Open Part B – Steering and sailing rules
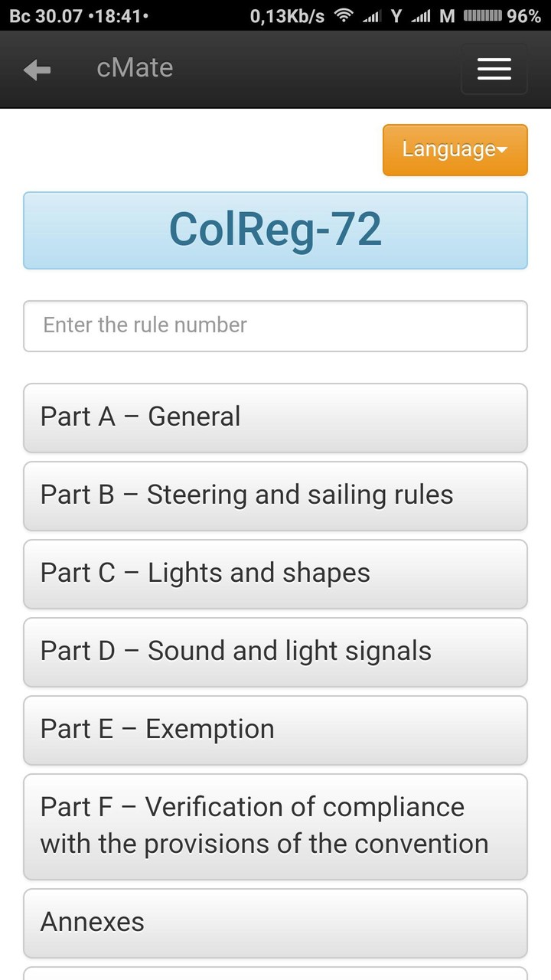551x980 pixels. click(275, 495)
